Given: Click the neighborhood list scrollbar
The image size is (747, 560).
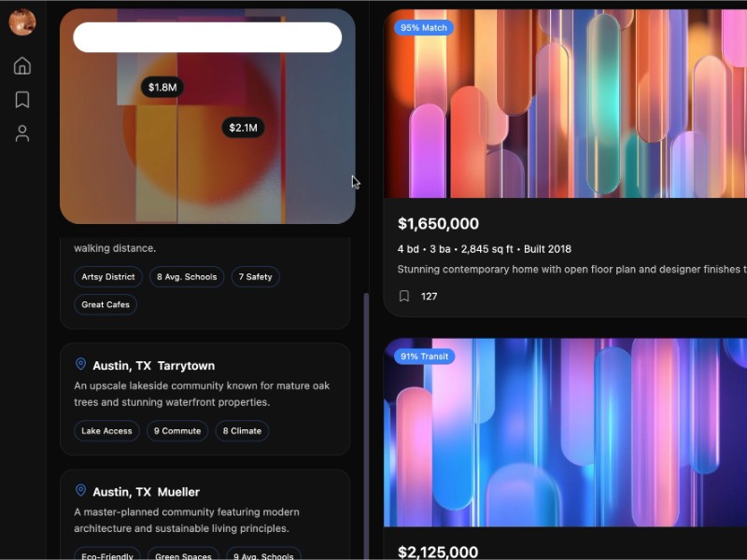Looking at the screenshot, I should click(366, 420).
